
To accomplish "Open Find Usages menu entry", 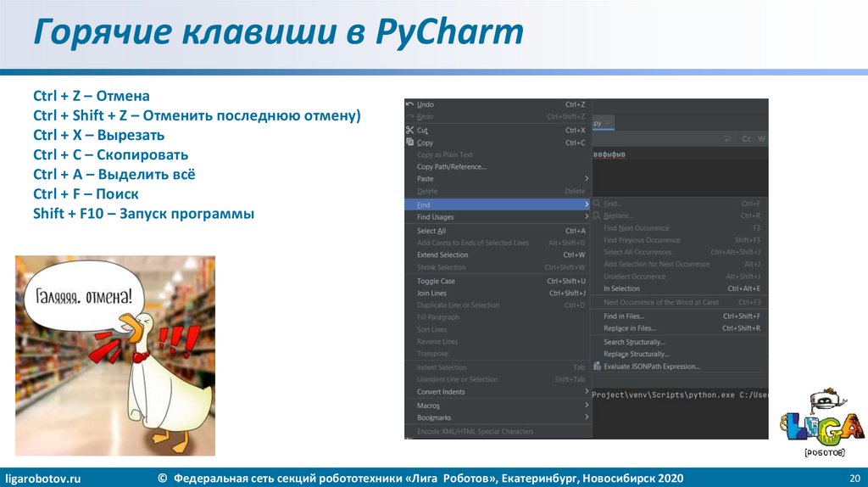I will point(498,216).
